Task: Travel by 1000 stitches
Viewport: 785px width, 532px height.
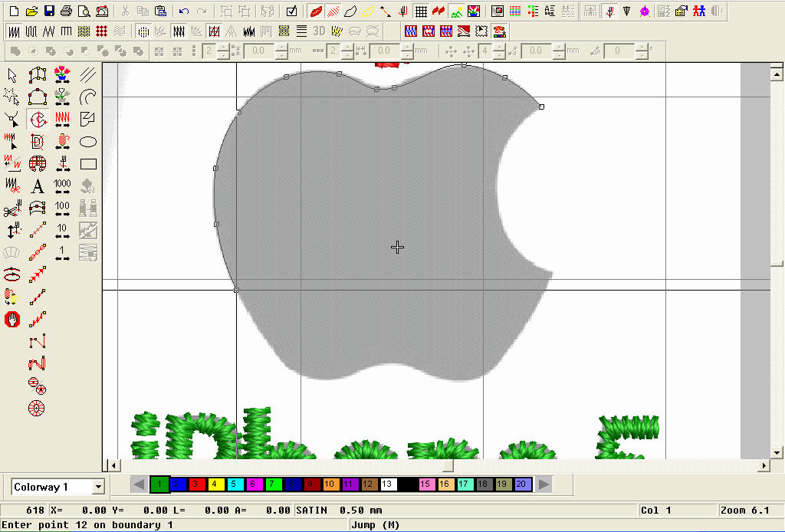Action: click(62, 186)
